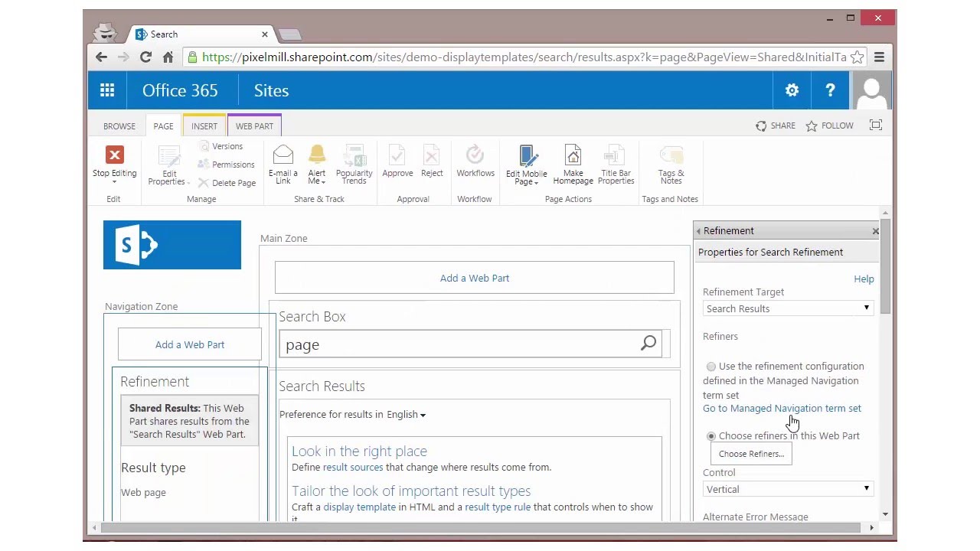Open Tags & Notes in ribbon
Viewport: 980px width, 551px height.
(671, 165)
